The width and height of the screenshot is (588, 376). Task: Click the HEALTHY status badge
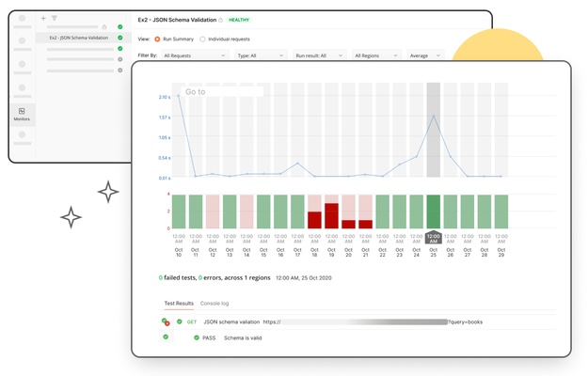coord(240,19)
